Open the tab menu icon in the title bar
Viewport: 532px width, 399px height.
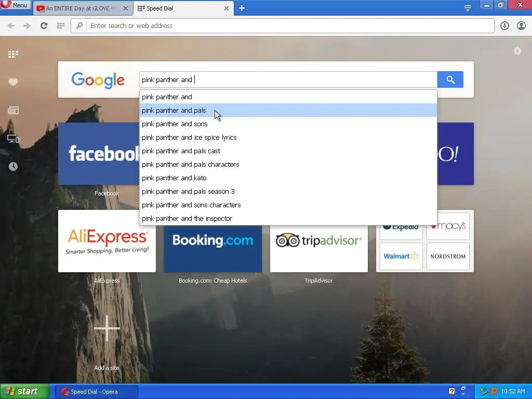[468, 8]
